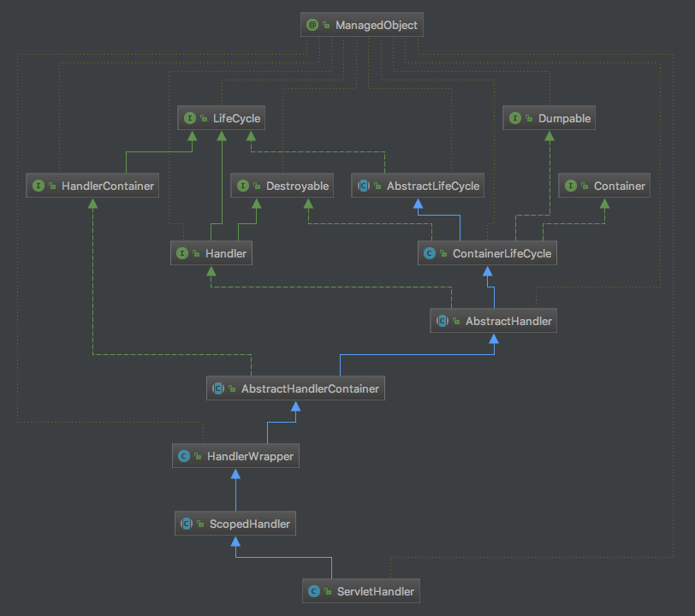Click the interface icon beside LifeCycle
The width and height of the screenshot is (695, 616).
point(189,118)
